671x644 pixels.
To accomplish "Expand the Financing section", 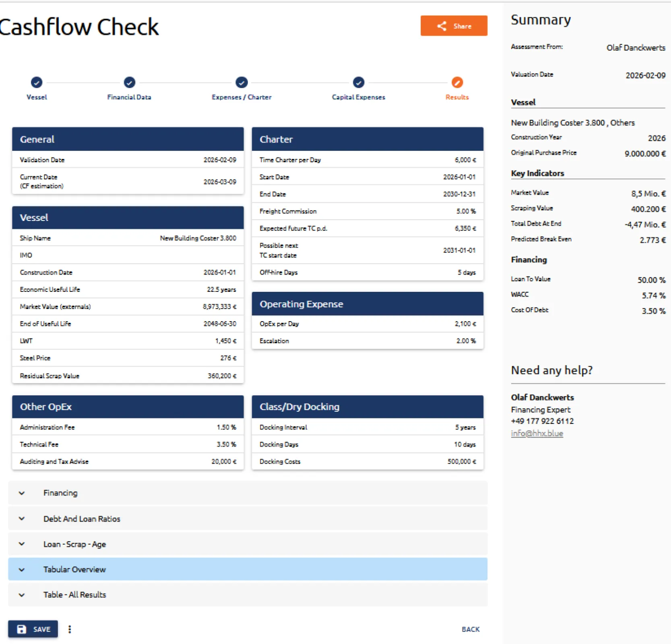I will tap(60, 493).
